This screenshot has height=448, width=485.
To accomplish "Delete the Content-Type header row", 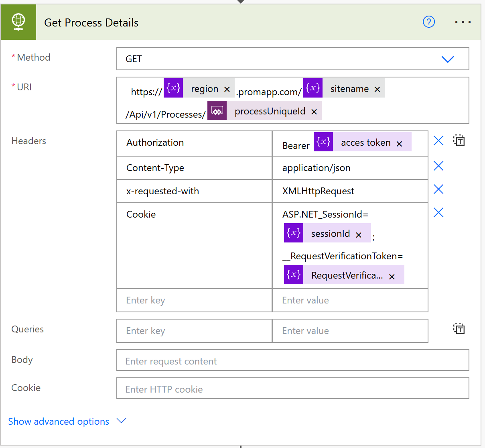I will click(438, 166).
